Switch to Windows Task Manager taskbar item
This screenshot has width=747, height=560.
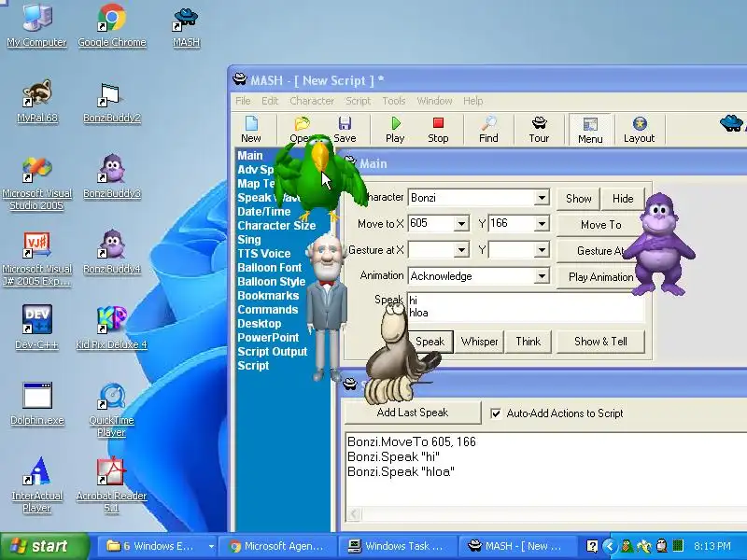coord(398,546)
